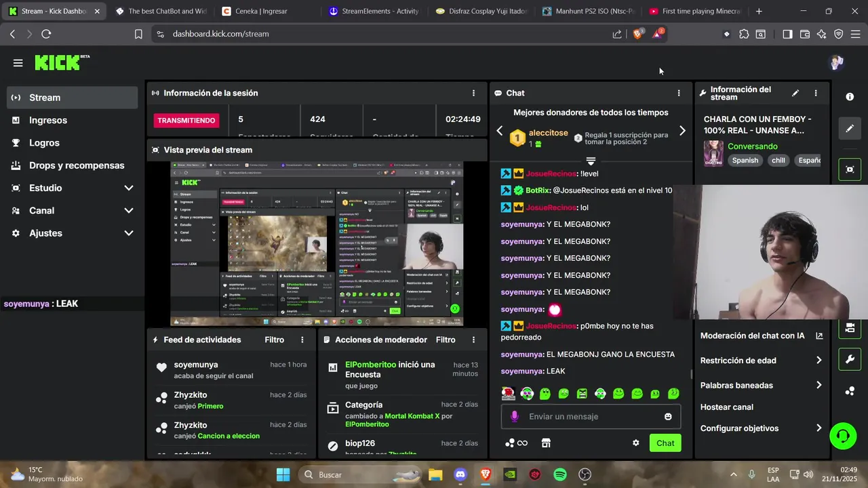Open chat settings gear icon
Image resolution: width=868 pixels, height=488 pixels.
635,443
